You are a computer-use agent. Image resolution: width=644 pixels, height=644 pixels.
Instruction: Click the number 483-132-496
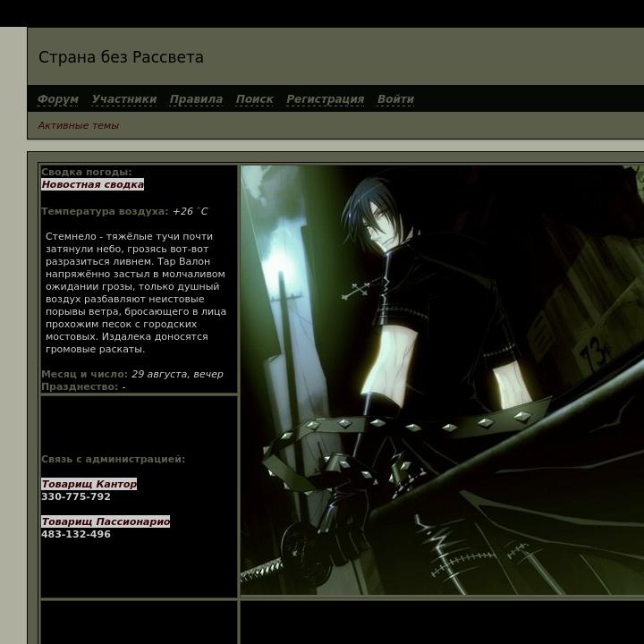pos(76,534)
